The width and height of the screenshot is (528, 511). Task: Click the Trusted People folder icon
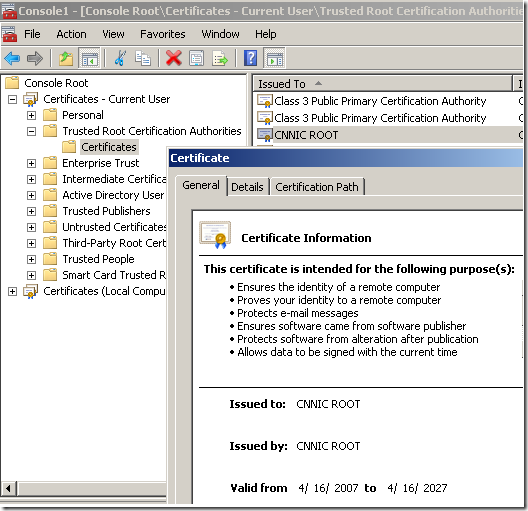pyautogui.click(x=50, y=259)
